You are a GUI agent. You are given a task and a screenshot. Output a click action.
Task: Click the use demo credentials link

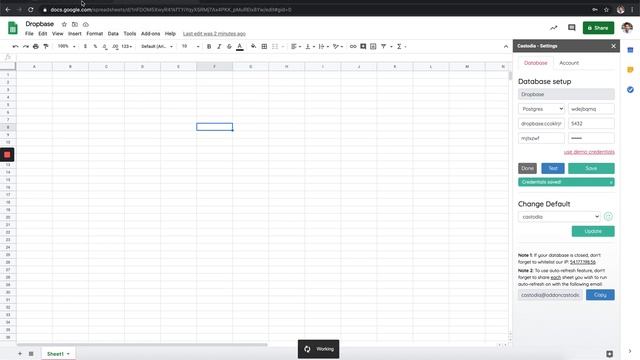click(589, 152)
